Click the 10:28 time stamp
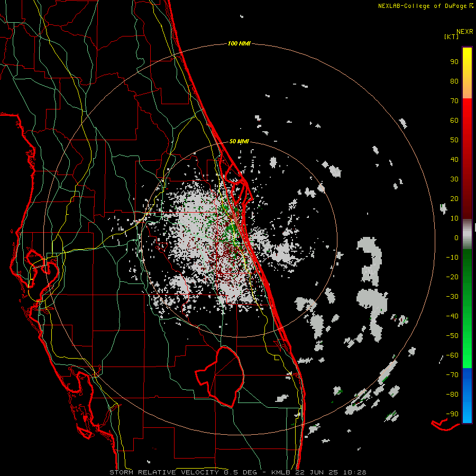Viewport: 476px width, 476px height. (354, 472)
